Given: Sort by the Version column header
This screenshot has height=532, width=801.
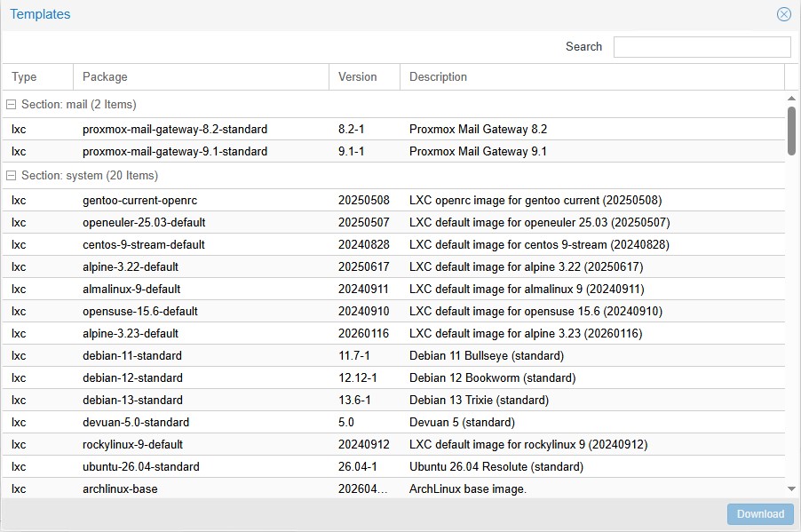Looking at the screenshot, I should pyautogui.click(x=365, y=77).
